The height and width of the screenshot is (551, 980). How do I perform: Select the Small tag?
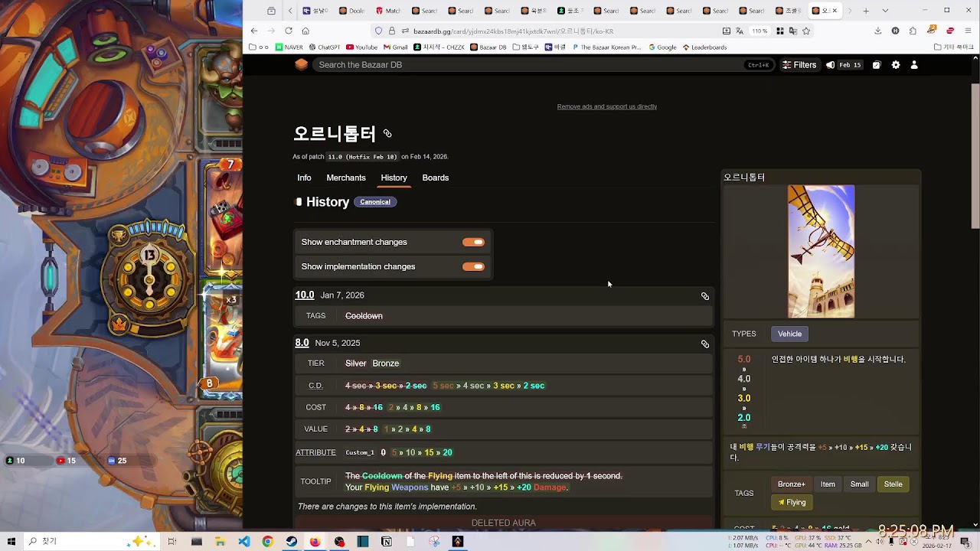click(x=860, y=484)
